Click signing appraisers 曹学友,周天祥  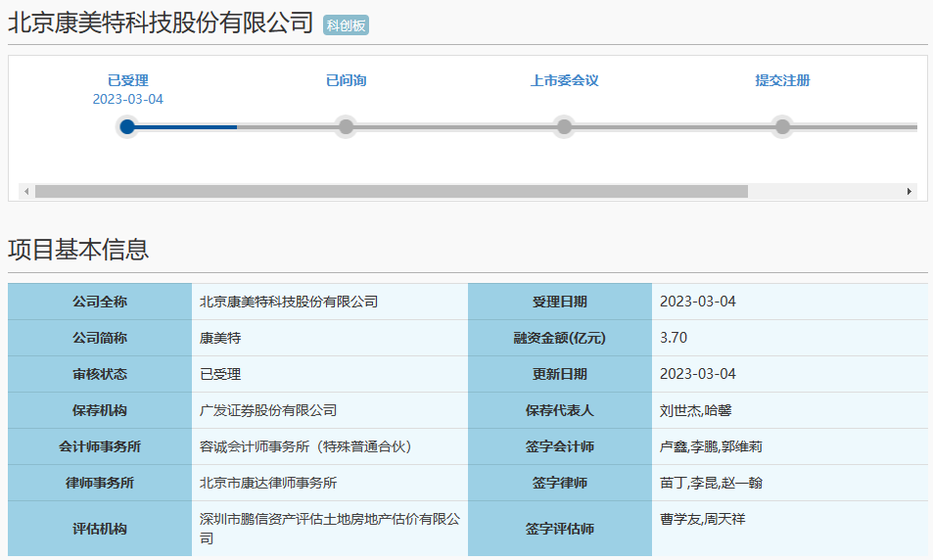point(702,519)
